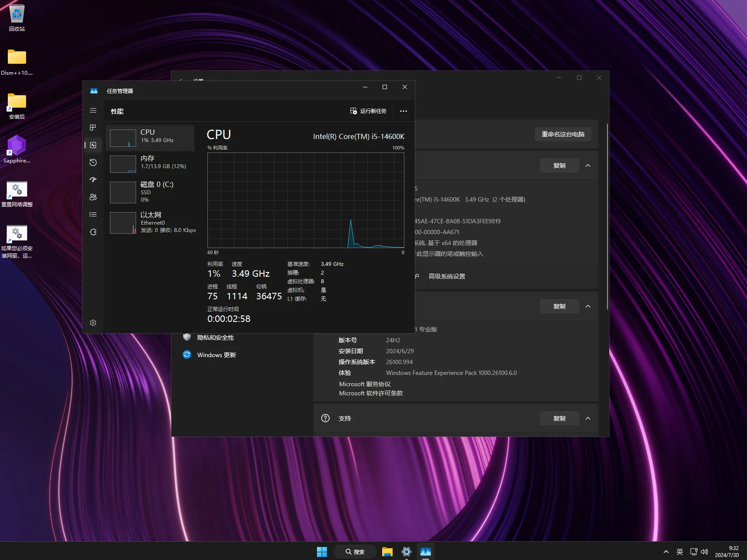Open the Start menu
Screen dimensions: 747x560
321,551
